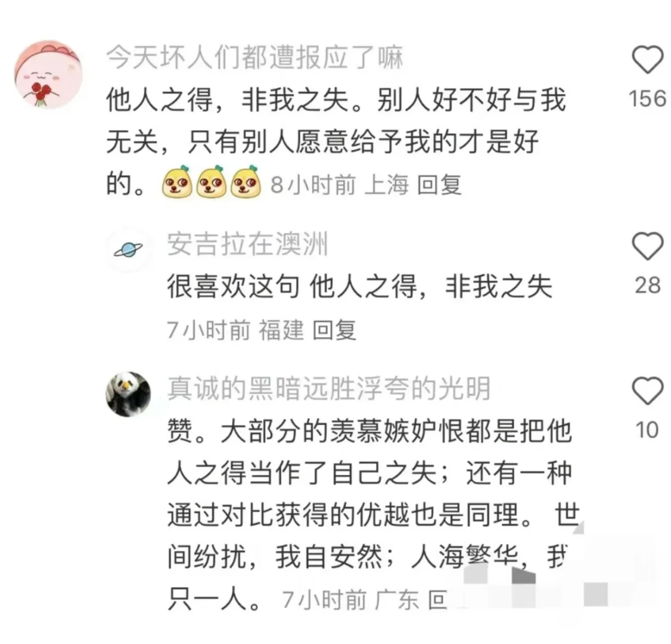Open username 安吉拉在澳洲
Screen dimensions: 671x644
click(247, 244)
